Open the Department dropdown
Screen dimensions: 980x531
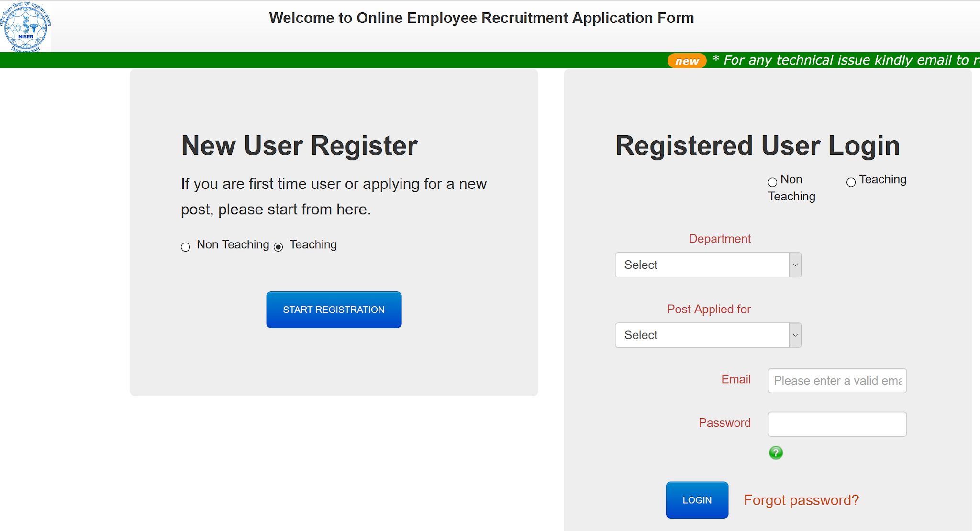(702, 265)
